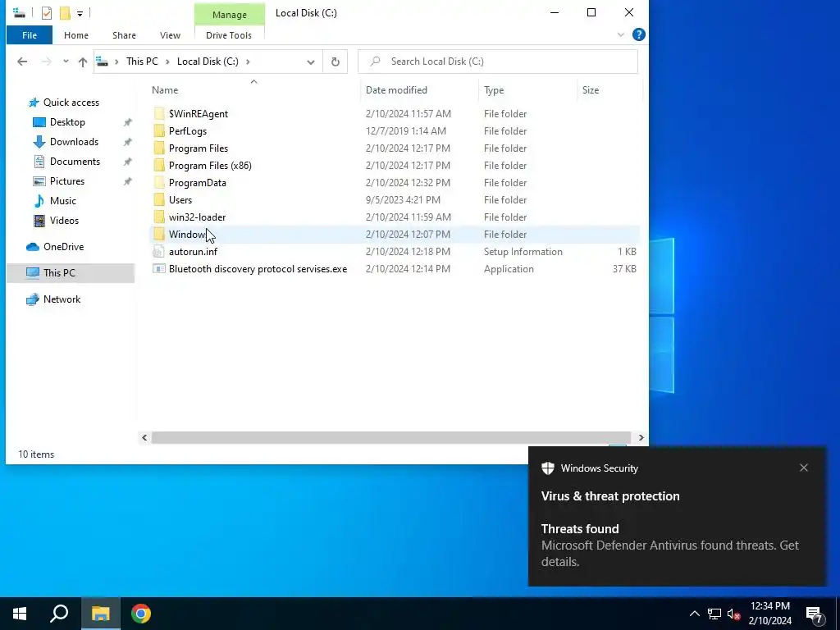Open the address bar history dropdown

tap(311, 62)
